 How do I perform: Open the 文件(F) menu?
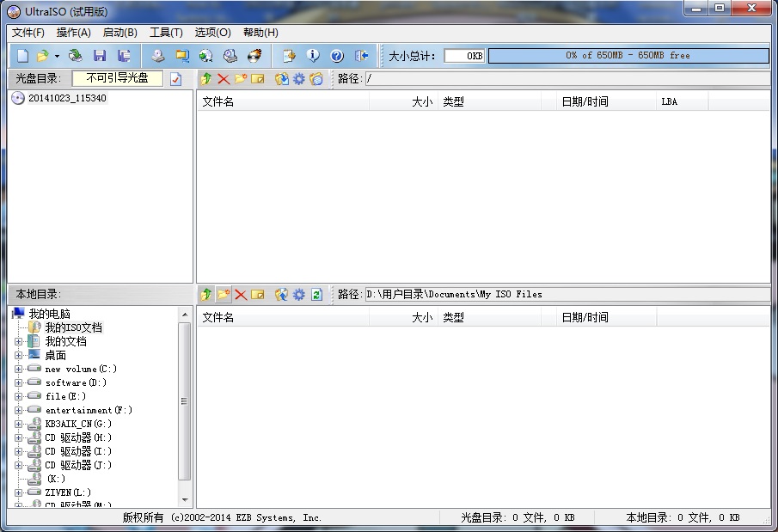pyautogui.click(x=28, y=33)
